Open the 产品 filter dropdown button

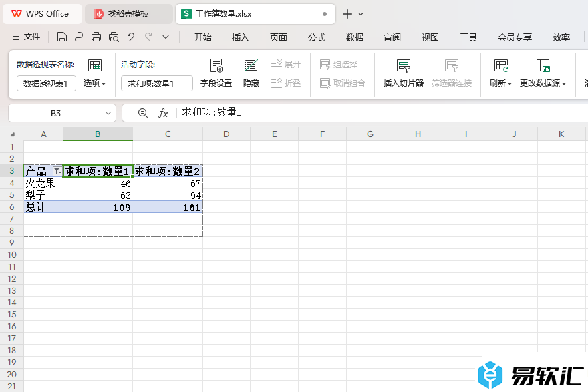click(x=57, y=172)
